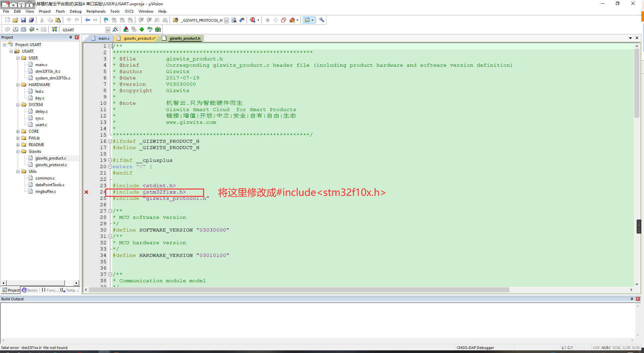Open the Project menu

[45, 11]
